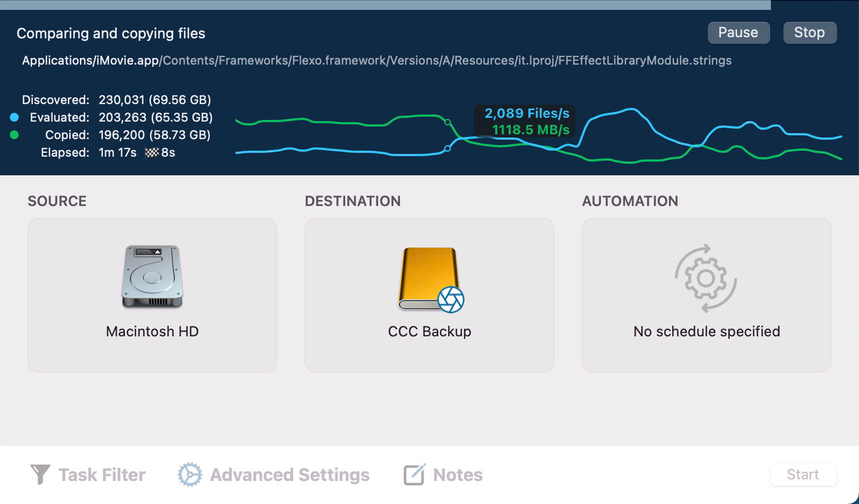Click the Discovered count 230,031 (69.56 GB)
This screenshot has height=504, width=859.
click(x=155, y=100)
